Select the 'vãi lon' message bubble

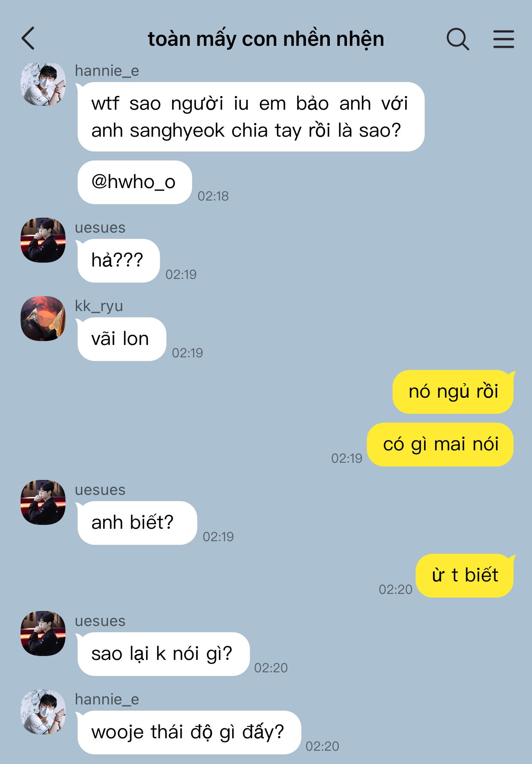coord(122,339)
